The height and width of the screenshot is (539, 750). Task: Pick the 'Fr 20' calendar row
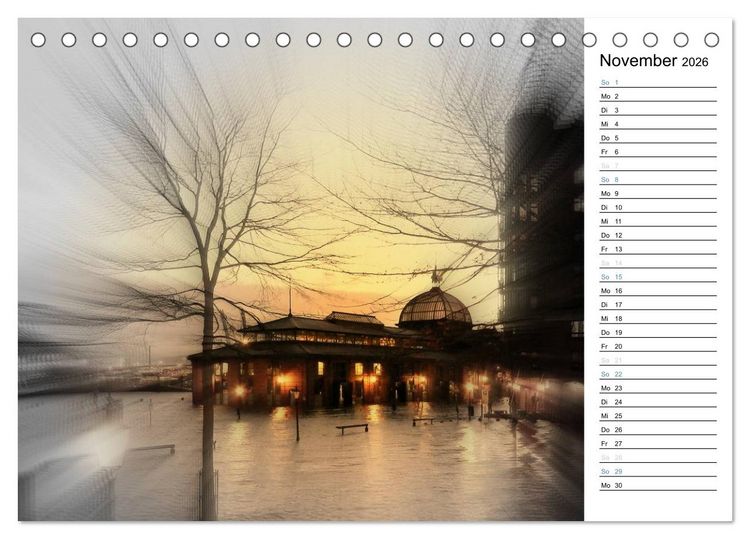pos(658,346)
